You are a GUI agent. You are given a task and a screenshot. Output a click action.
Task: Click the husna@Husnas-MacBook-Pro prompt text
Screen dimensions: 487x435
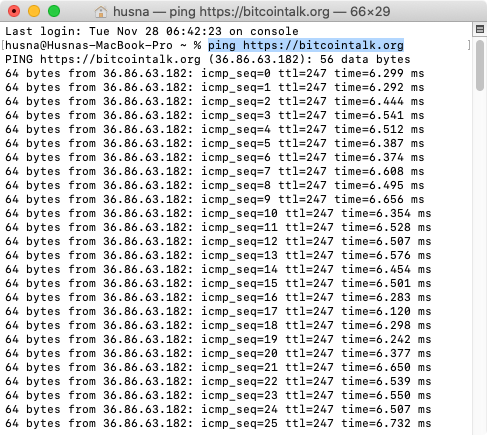[x=89, y=45]
